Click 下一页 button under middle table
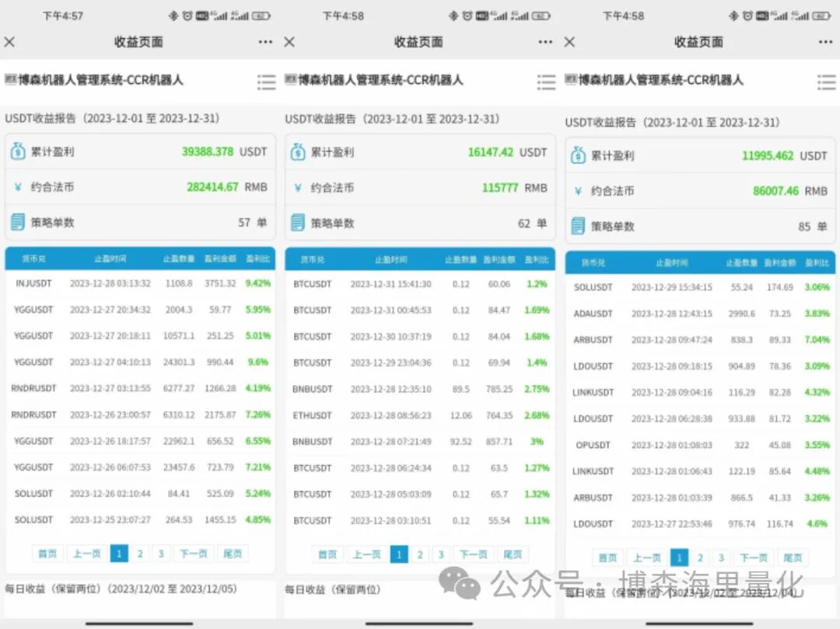This screenshot has width=840, height=629. point(473,554)
